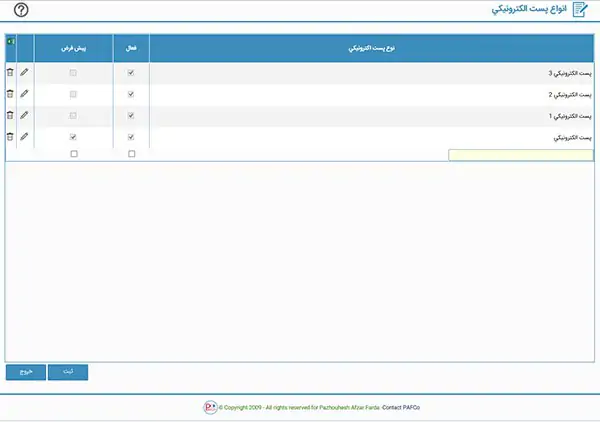Toggle پيش فرض checkbox for پست الكترونيكي 3

click(73, 73)
